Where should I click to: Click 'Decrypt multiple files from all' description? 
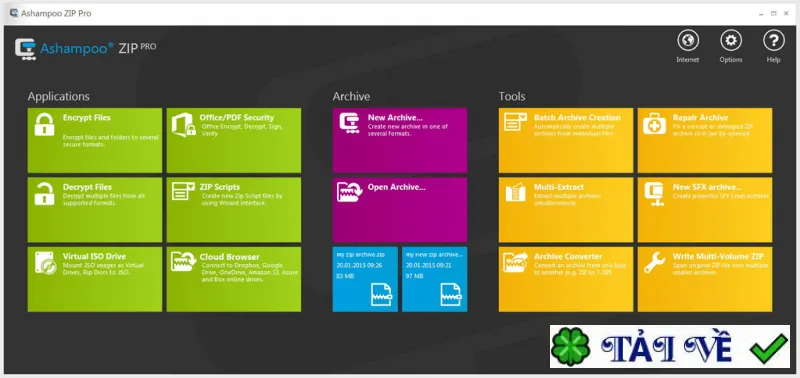point(104,196)
